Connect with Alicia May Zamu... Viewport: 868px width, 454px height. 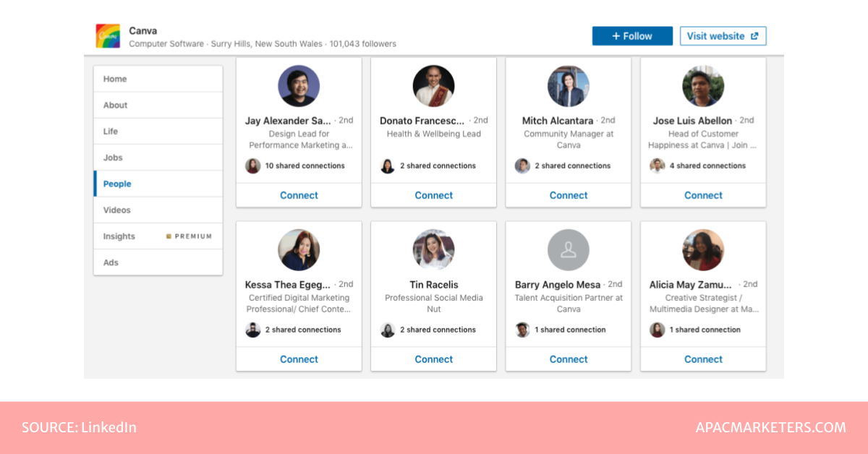[703, 359]
